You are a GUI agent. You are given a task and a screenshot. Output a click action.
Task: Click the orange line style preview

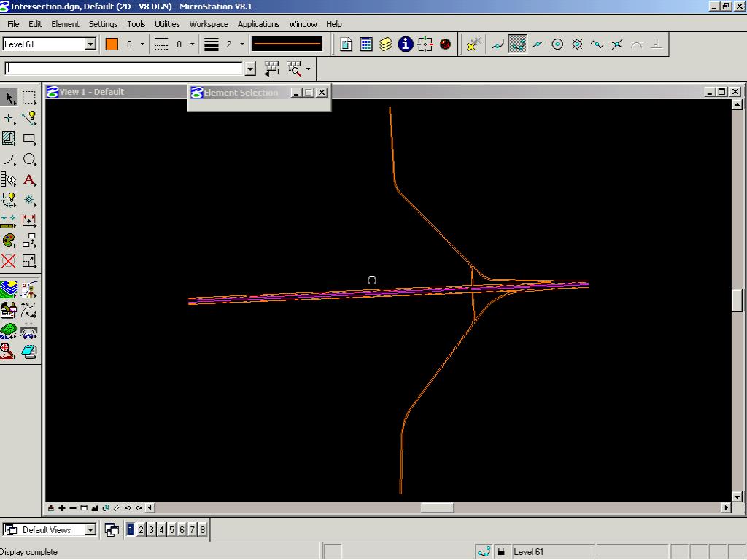click(287, 44)
